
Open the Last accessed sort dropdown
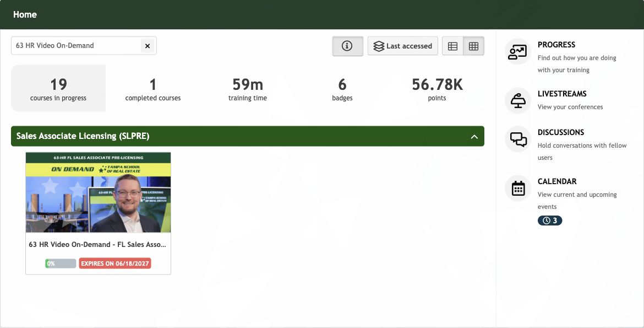402,46
